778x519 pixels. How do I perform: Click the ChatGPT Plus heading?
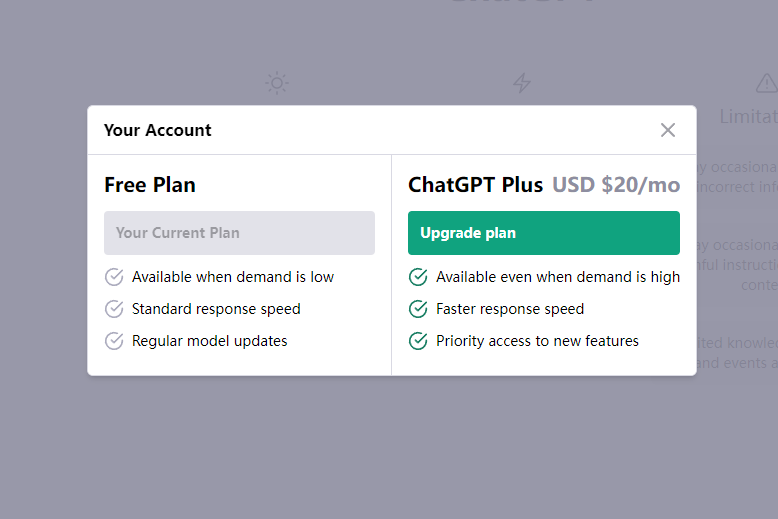[x=475, y=185]
